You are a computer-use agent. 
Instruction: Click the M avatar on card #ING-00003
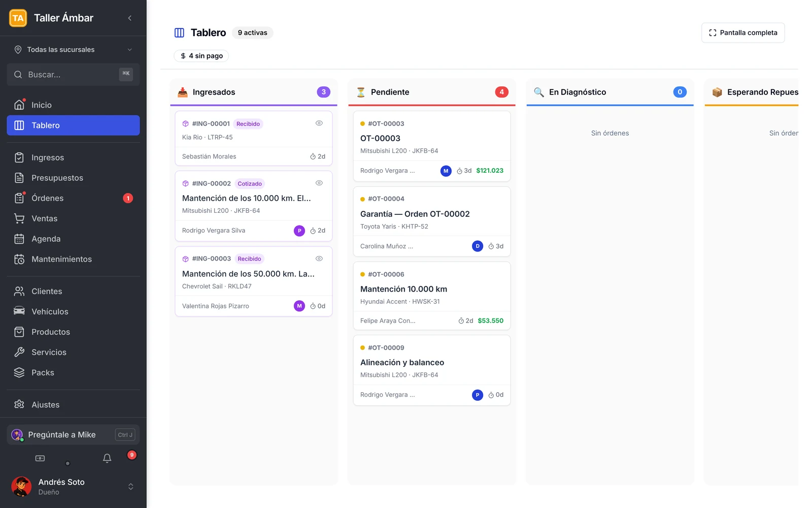(x=299, y=306)
